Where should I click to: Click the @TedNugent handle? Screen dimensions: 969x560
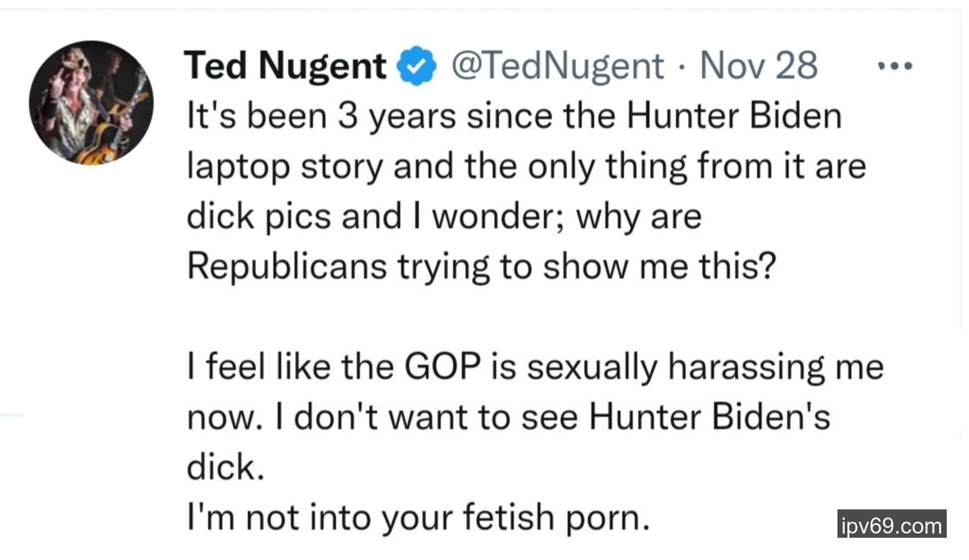click(x=557, y=66)
